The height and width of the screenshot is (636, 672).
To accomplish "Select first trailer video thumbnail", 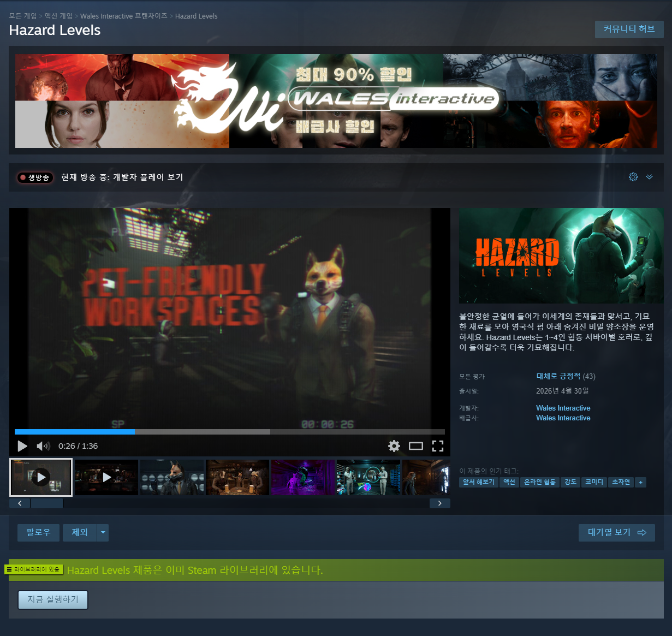I will tap(41, 477).
